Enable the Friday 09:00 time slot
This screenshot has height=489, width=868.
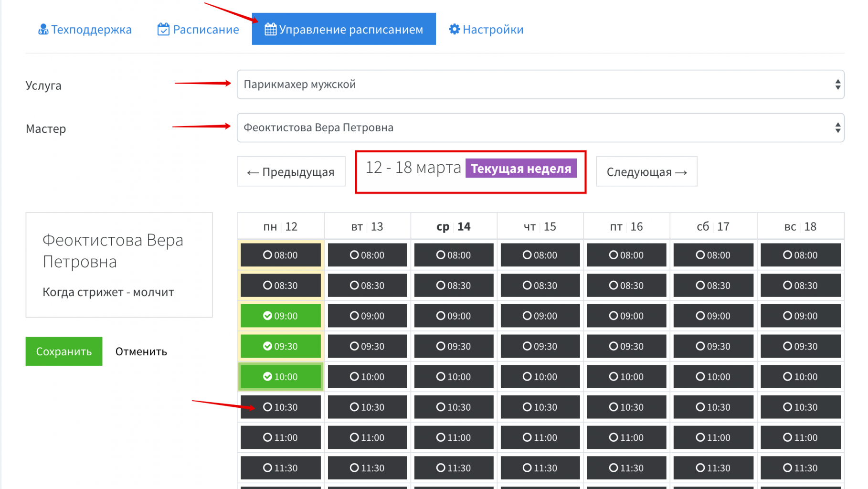click(x=626, y=316)
